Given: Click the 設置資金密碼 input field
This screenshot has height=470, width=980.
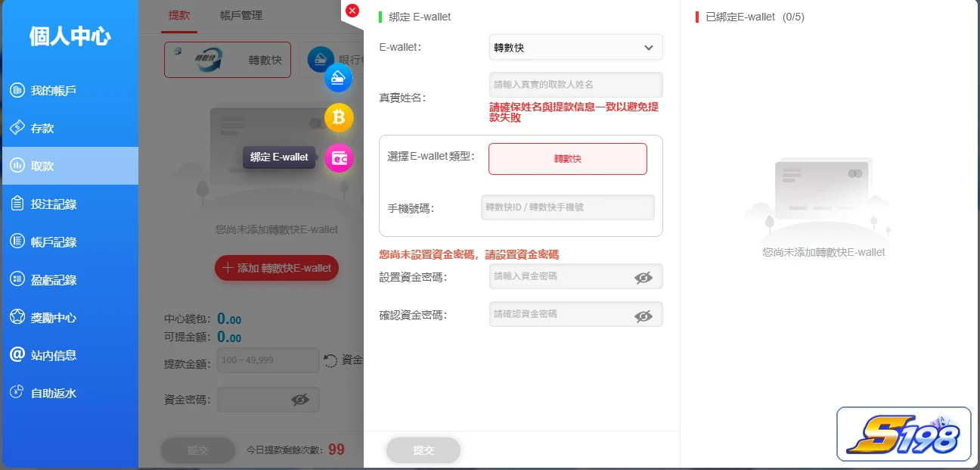Looking at the screenshot, I should pyautogui.click(x=576, y=276).
